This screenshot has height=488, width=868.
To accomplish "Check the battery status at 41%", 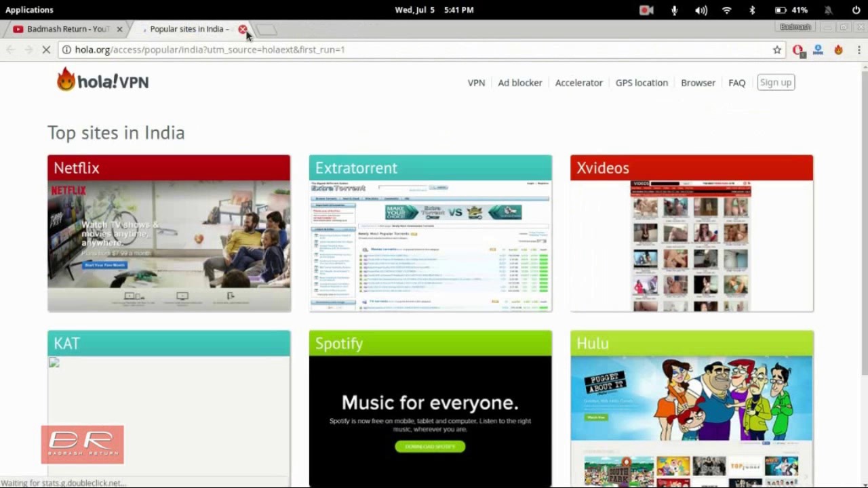I will point(791,10).
